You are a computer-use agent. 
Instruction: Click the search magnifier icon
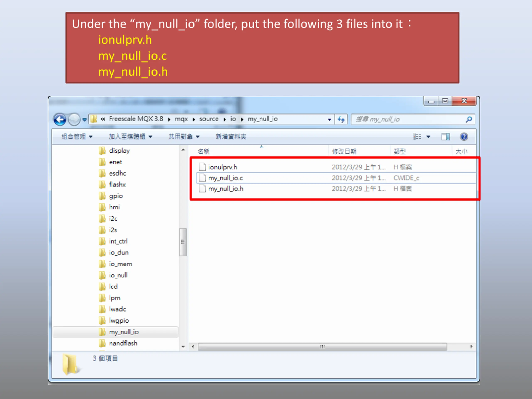[469, 119]
